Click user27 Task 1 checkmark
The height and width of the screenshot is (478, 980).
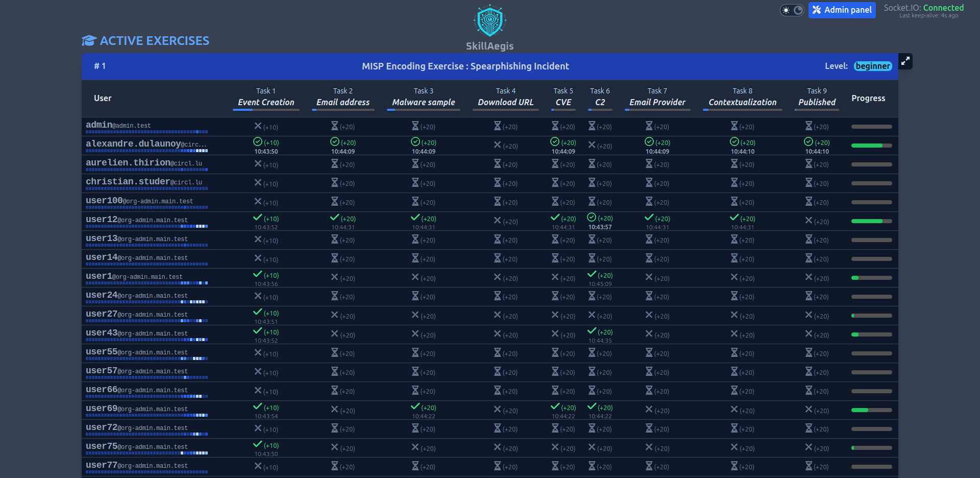258,312
